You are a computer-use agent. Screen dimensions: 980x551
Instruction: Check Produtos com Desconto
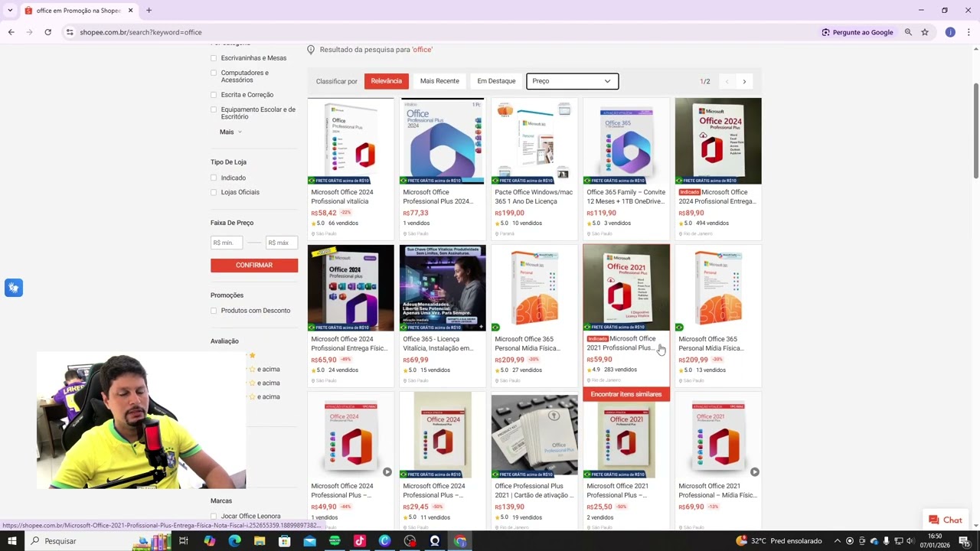214,311
